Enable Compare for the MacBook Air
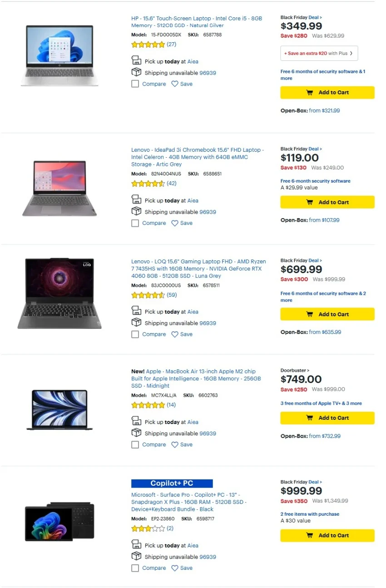 (135, 445)
